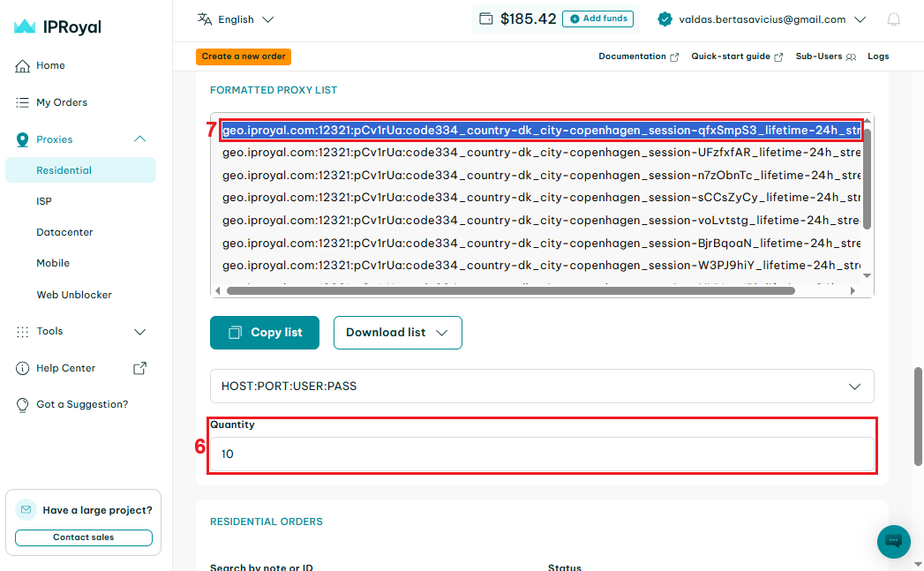Screen dimensions: 924x571
Task: Click the suggestion lightbulb icon
Action: (x=22, y=405)
